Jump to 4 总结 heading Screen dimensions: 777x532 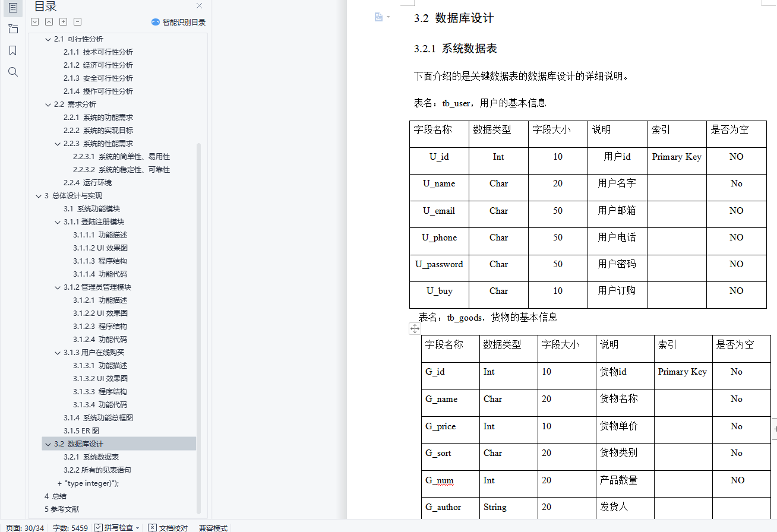pyautogui.click(x=55, y=496)
